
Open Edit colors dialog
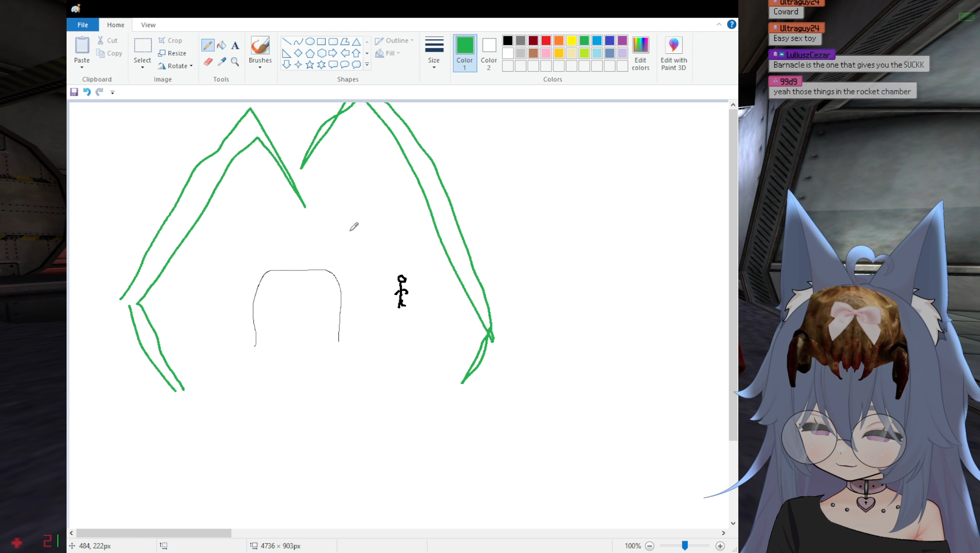click(641, 53)
